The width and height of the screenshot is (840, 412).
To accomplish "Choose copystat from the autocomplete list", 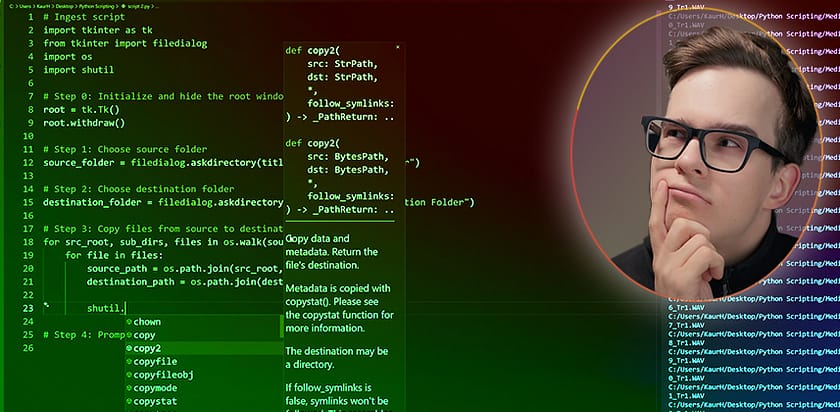I will [x=204, y=401].
